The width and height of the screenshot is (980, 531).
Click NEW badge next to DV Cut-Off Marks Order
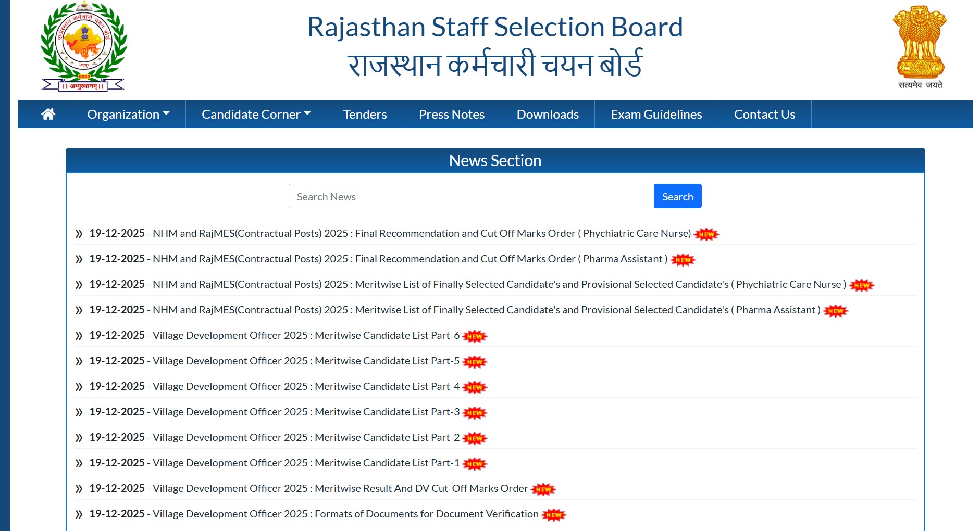pyautogui.click(x=543, y=489)
